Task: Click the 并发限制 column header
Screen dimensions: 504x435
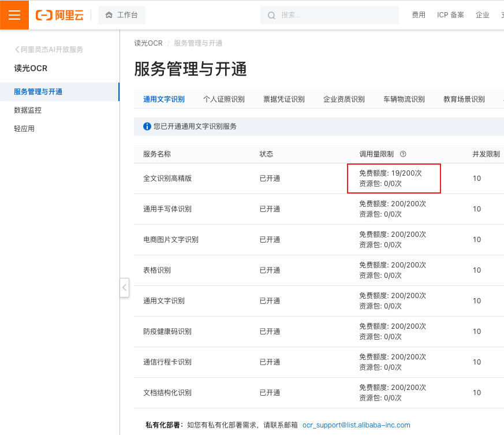Action: (x=486, y=154)
